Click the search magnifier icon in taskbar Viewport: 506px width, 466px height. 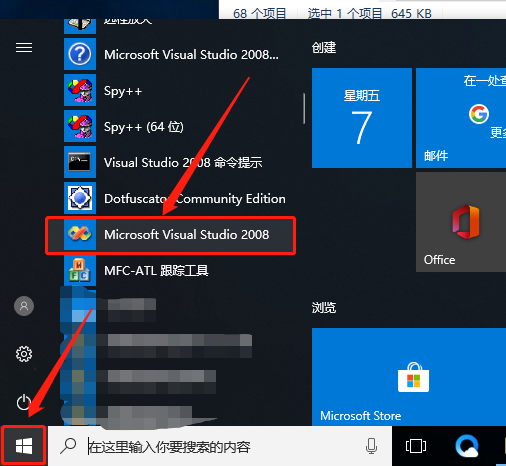pyautogui.click(x=68, y=446)
